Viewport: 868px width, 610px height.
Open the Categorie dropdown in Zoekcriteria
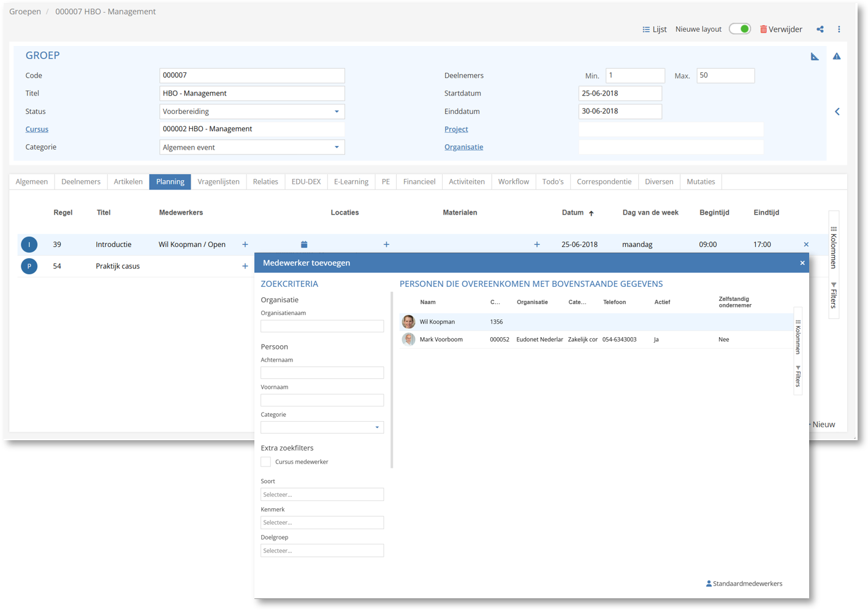(322, 427)
